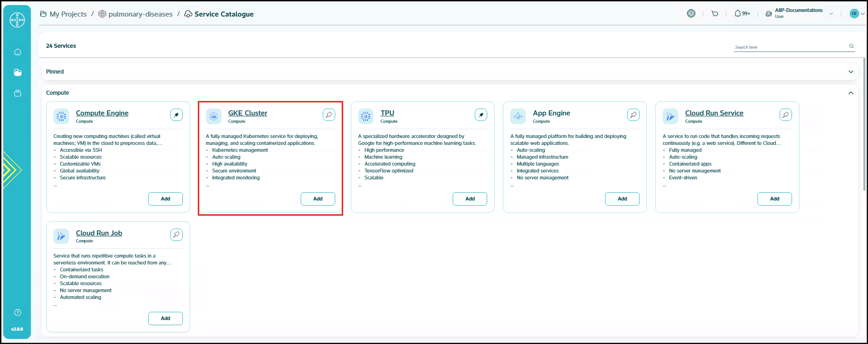Viewport: 868px width, 344px height.
Task: Click the Bayer logo
Action: click(x=17, y=20)
